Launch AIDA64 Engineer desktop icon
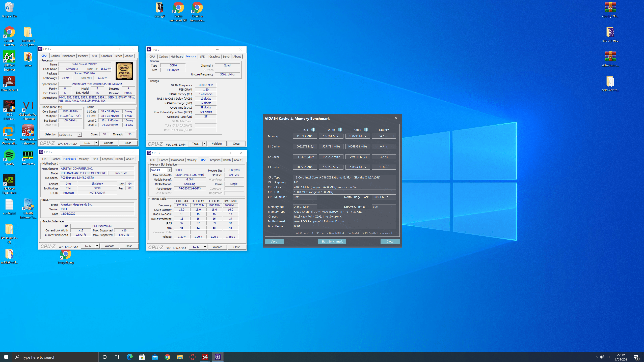644x362 pixels. (9, 61)
